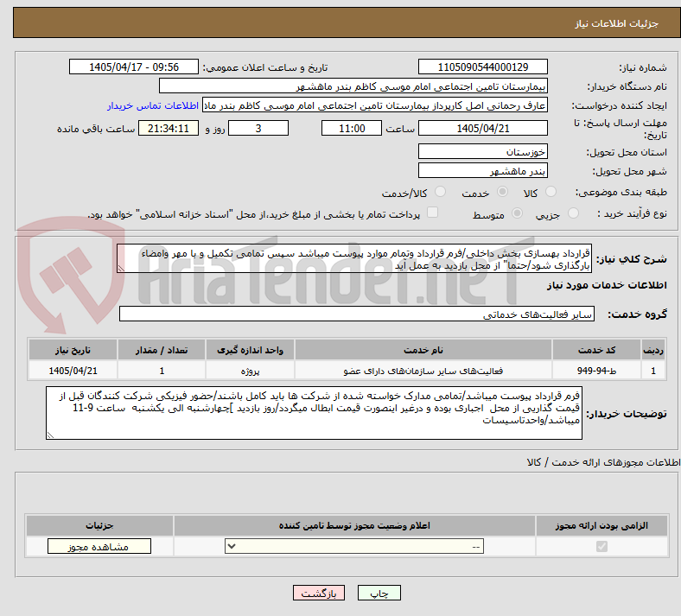681x616 pixels.
Task: Select the جزیی purchase type radio
Action: point(573,213)
